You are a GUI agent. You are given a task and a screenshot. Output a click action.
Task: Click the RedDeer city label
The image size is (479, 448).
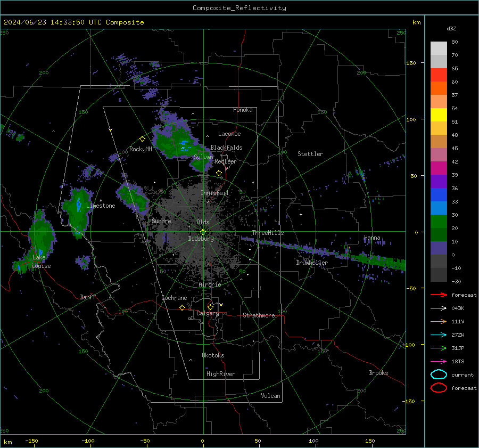226,161
